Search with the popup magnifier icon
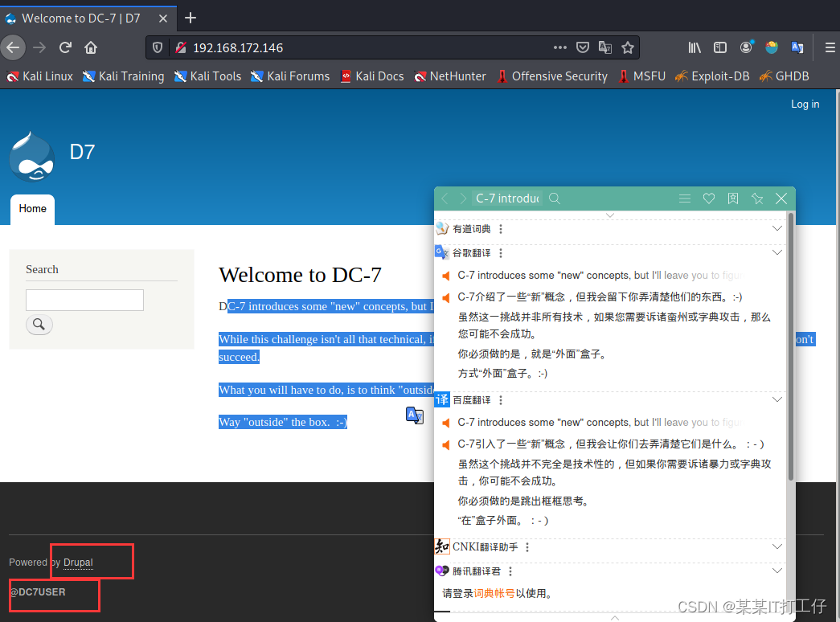This screenshot has width=840, height=622. point(555,198)
